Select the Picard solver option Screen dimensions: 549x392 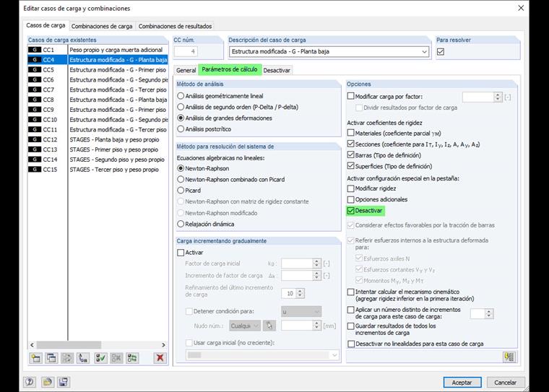[x=181, y=191]
